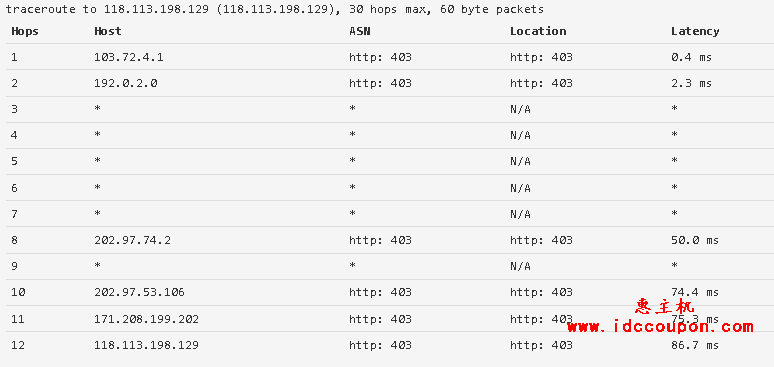
Task: Click host 202.97.74.2 in hop 8
Action: click(x=132, y=240)
